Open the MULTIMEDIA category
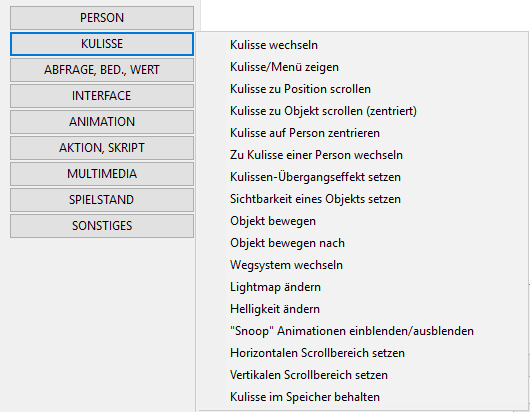530x412 pixels. click(x=102, y=174)
